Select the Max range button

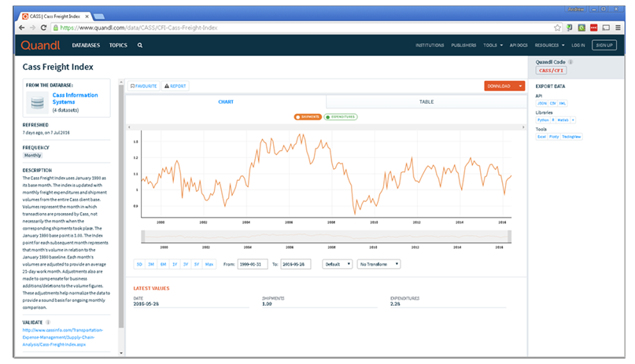(x=209, y=264)
